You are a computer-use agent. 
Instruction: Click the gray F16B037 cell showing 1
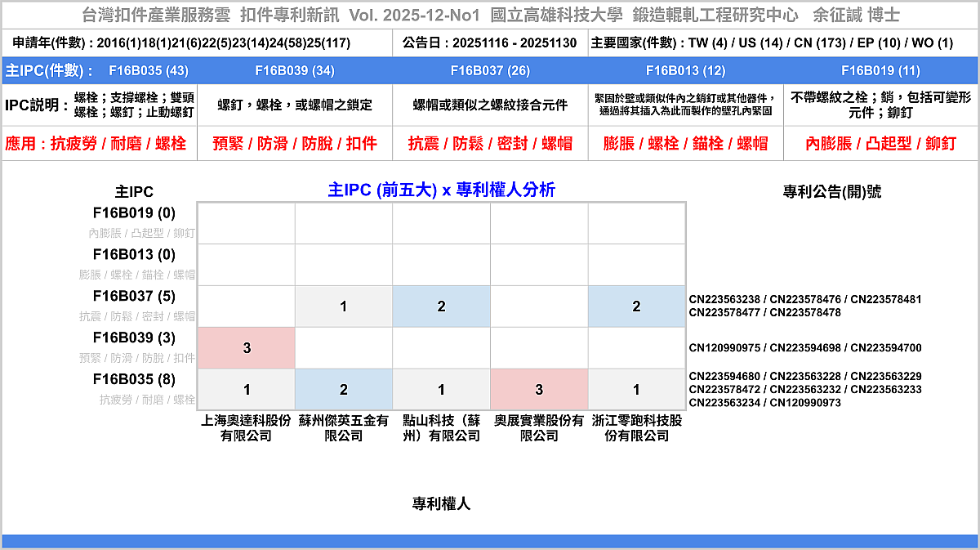pyautogui.click(x=344, y=306)
